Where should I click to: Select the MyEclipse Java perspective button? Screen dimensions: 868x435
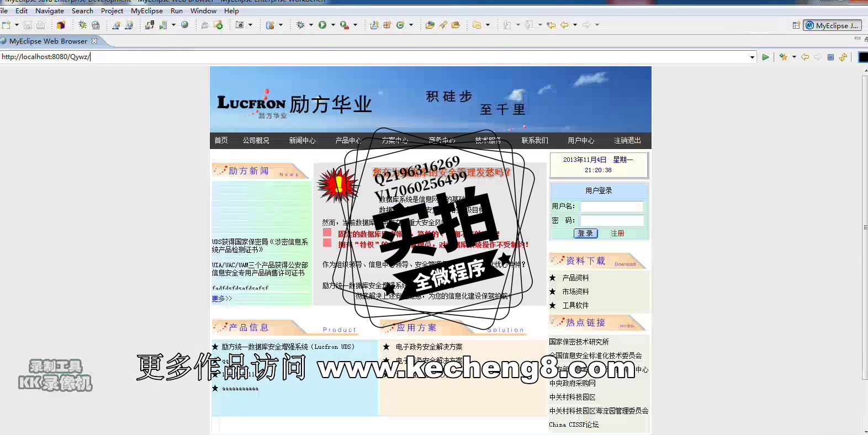(x=832, y=25)
